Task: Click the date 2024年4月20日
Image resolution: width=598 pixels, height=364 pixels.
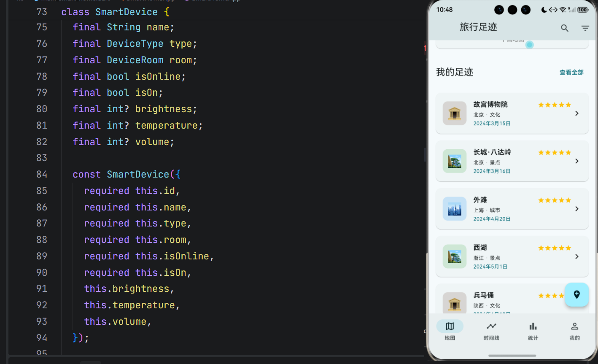Action: (492, 219)
